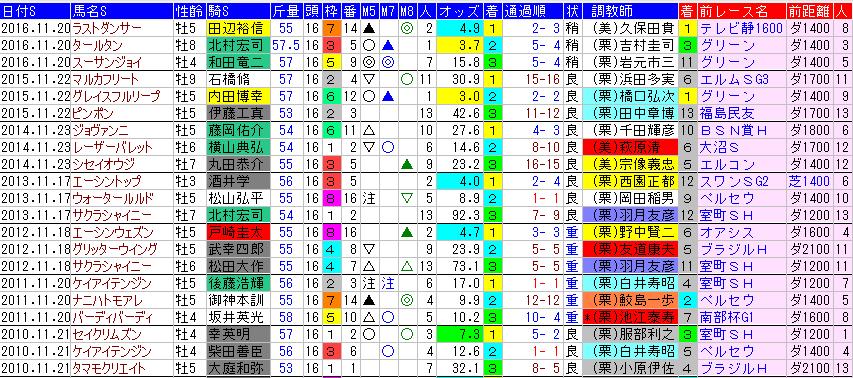
Task: Click trainer (美)萩原清
Action: (x=630, y=147)
